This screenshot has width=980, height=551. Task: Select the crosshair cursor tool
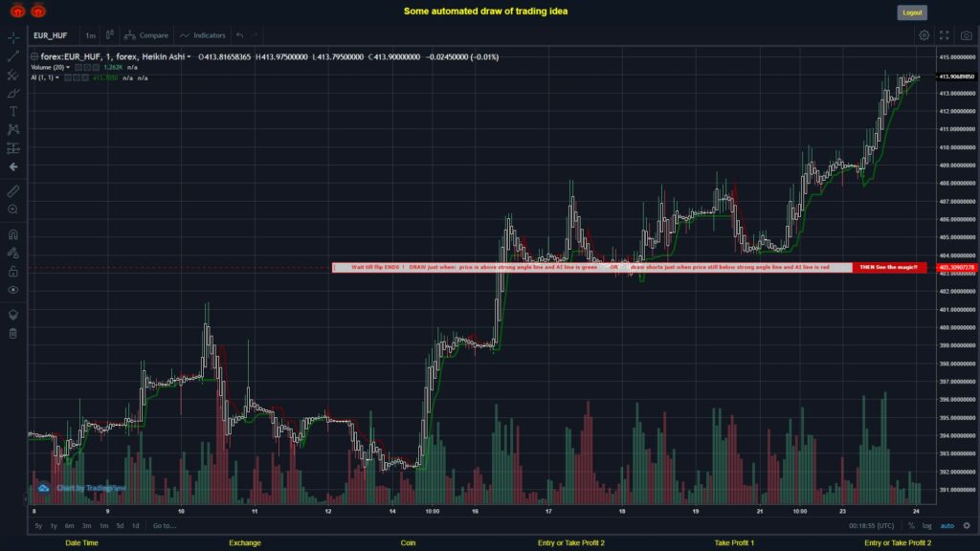tap(13, 37)
